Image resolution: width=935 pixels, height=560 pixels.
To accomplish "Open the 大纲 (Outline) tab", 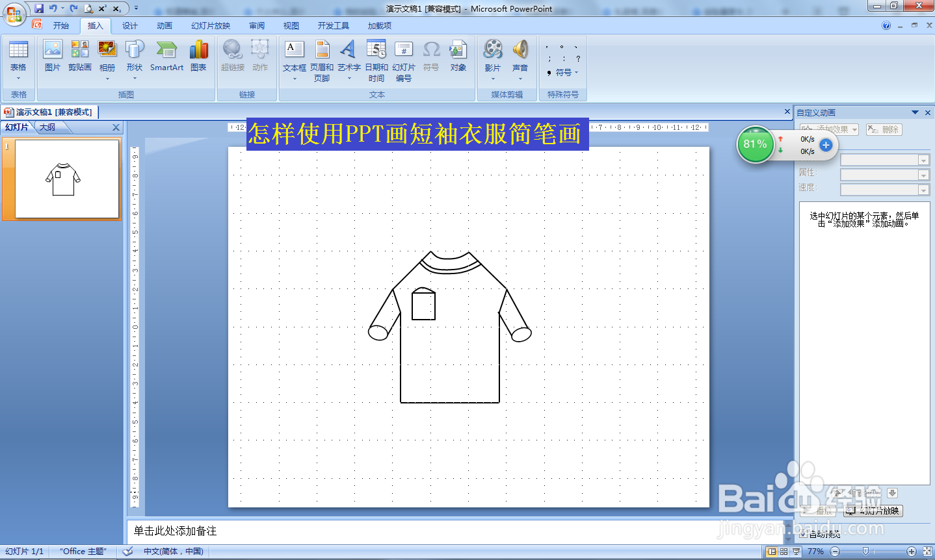I will (47, 127).
